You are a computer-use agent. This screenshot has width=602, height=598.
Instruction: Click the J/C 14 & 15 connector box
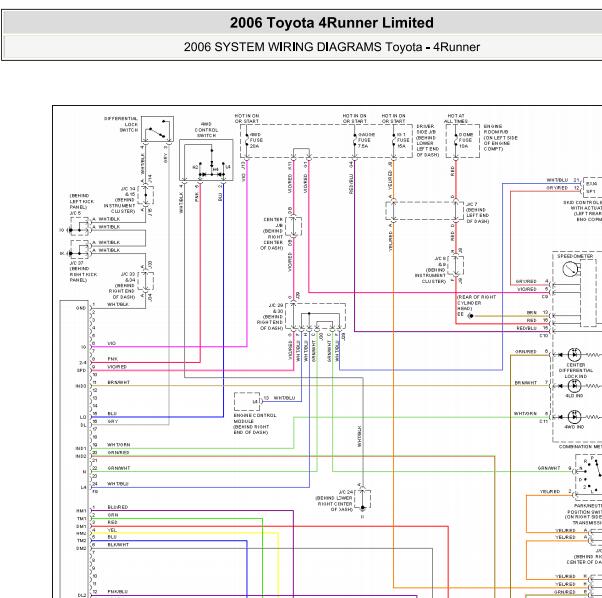pyautogui.click(x=146, y=195)
